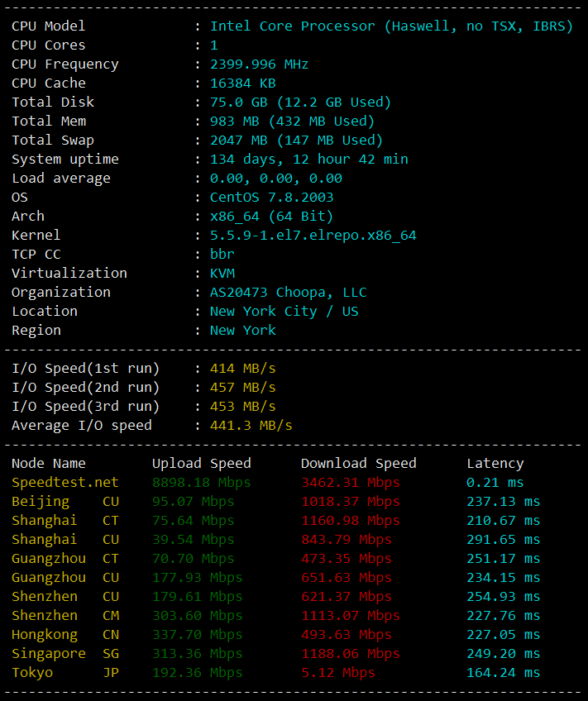Select the bbr TCP CC value

[222, 254]
